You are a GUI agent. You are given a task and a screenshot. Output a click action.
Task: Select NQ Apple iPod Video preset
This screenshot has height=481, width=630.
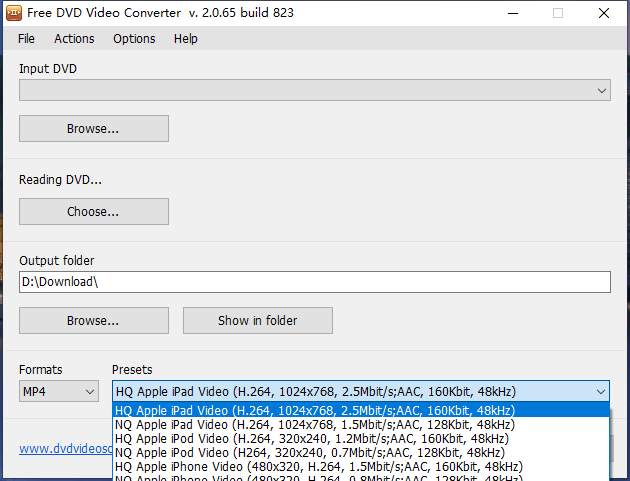[361, 452]
